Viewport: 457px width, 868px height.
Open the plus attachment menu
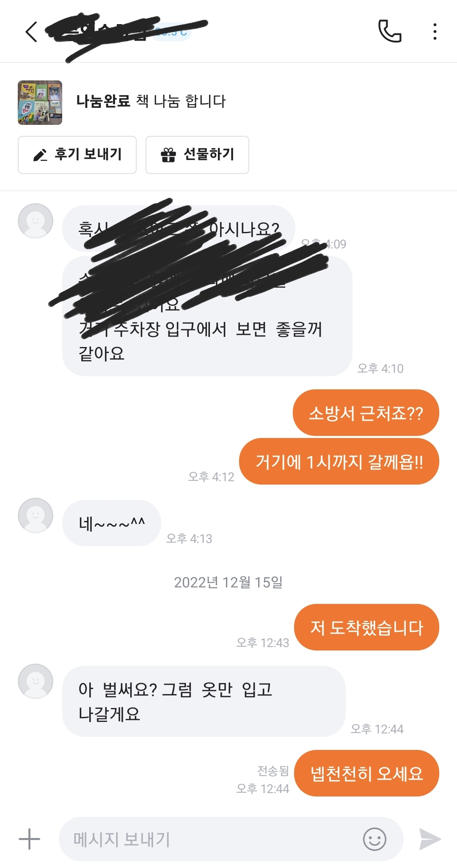click(29, 839)
